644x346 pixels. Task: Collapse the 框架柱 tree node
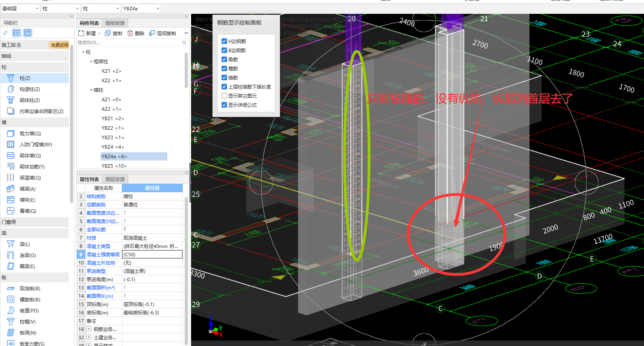pos(91,62)
